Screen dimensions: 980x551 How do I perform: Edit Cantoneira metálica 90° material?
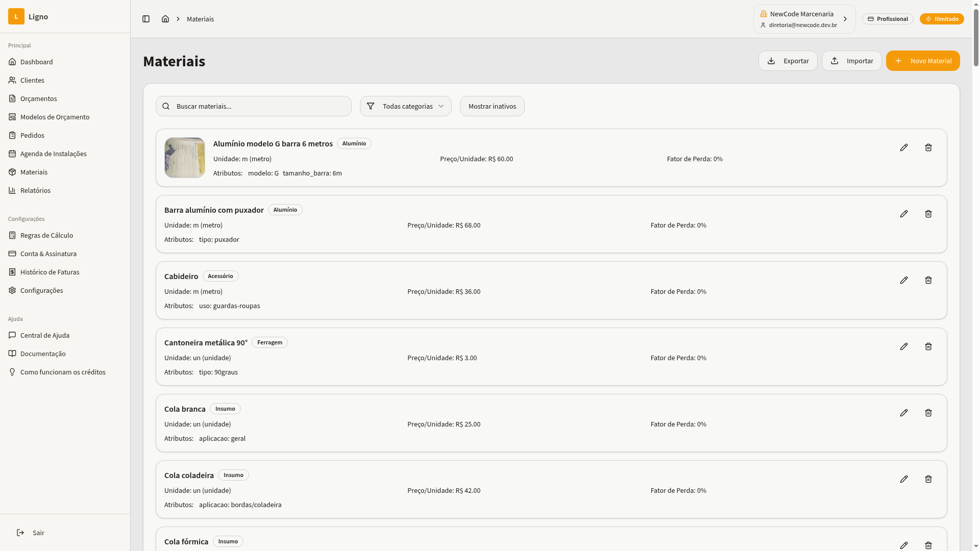(x=904, y=346)
